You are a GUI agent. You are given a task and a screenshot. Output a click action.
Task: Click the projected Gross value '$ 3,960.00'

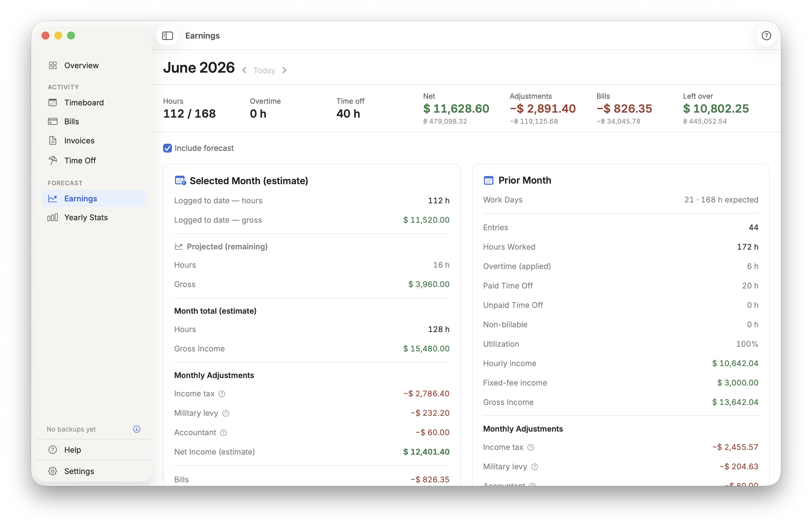pos(429,284)
